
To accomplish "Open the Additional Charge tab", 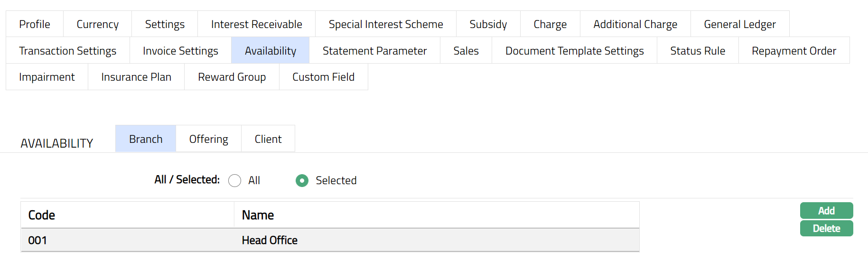I will 635,24.
